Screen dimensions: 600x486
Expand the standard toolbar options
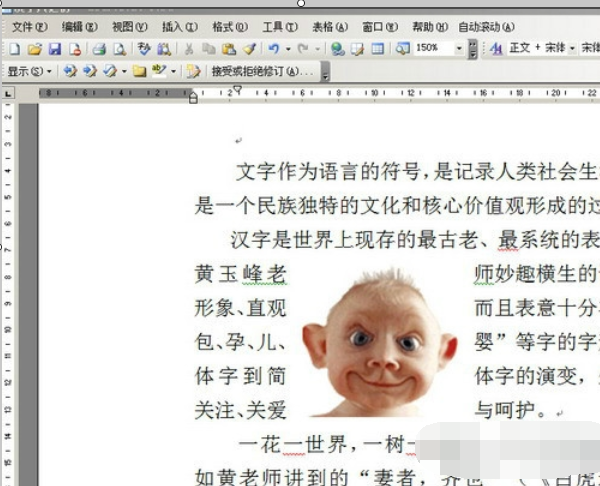click(x=473, y=49)
